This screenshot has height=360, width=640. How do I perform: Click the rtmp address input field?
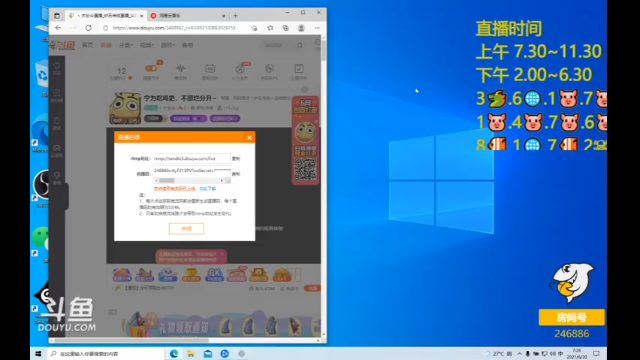pyautogui.click(x=191, y=158)
